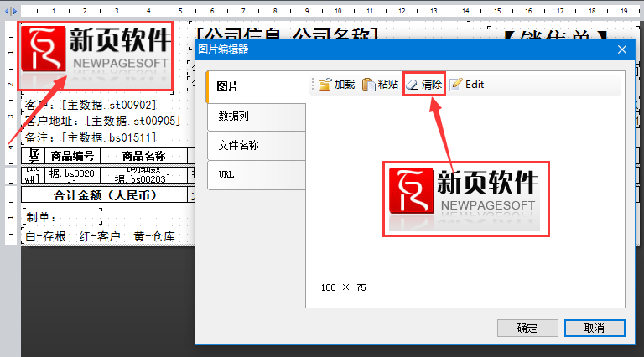Click the 粘贴 (Paste) clipboard icon

pyautogui.click(x=369, y=85)
